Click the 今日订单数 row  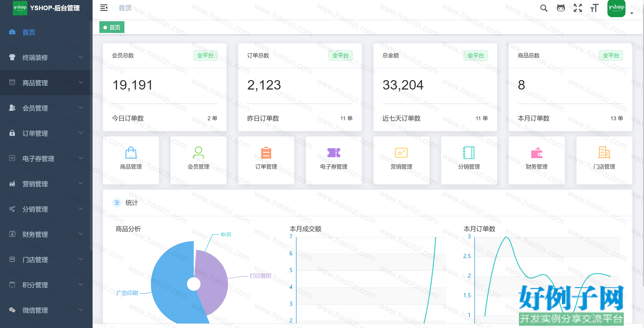164,118
